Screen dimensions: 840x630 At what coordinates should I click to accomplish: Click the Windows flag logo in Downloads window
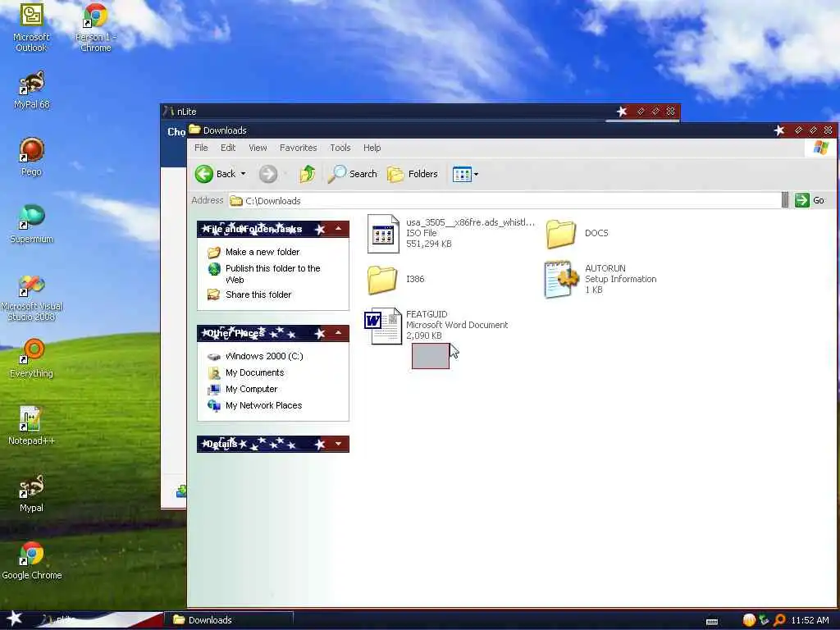click(820, 148)
